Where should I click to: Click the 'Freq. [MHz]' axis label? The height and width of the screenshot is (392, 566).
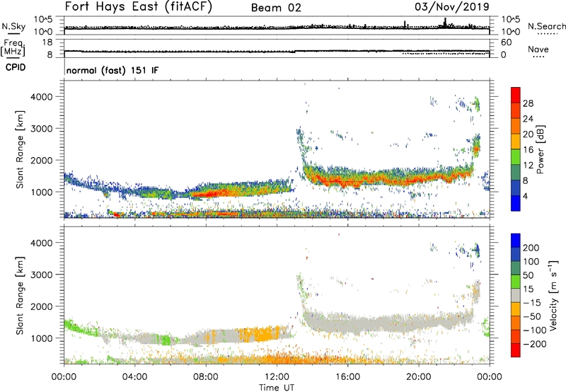(13, 47)
